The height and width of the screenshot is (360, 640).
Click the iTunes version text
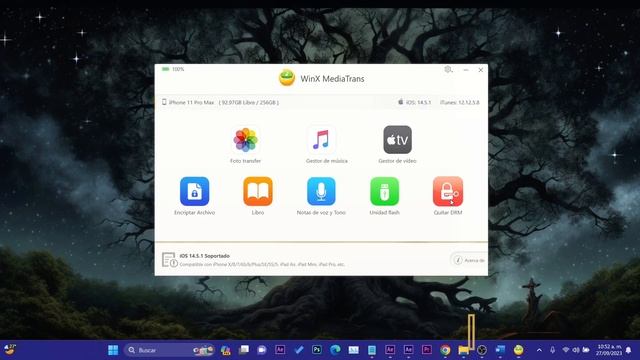[459, 102]
